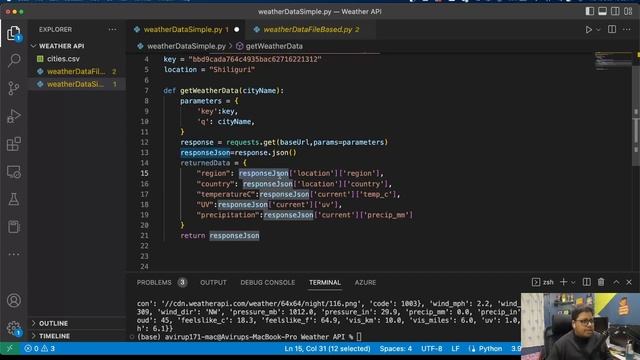Collapse the WEATHER API folder

[61, 46]
